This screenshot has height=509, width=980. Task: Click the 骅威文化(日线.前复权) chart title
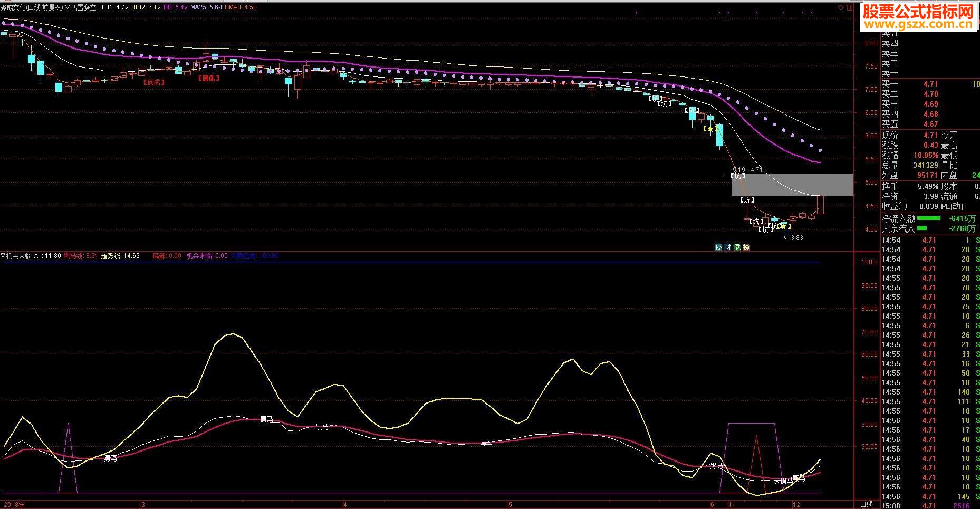[31, 8]
